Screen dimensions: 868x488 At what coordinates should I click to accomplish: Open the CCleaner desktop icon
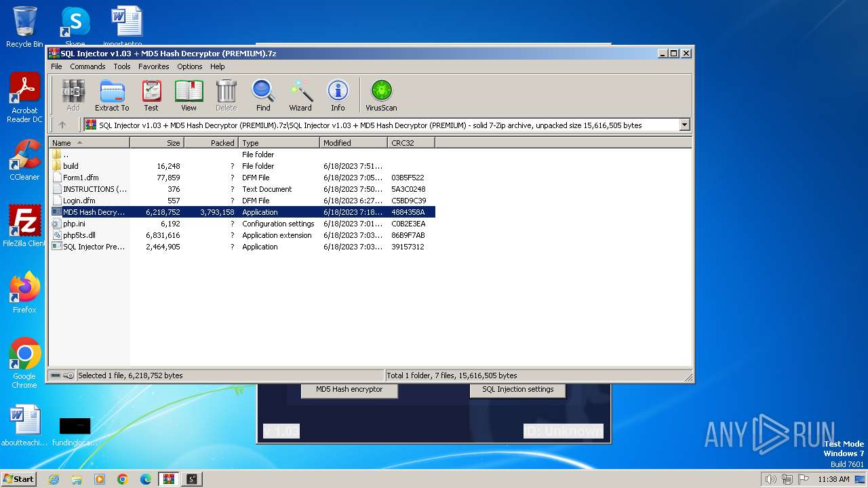point(24,160)
